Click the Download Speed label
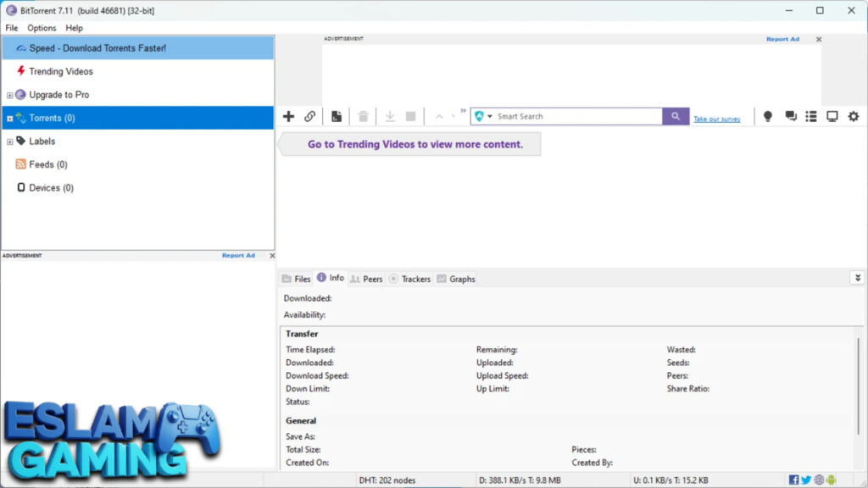The image size is (868, 488). pos(317,375)
